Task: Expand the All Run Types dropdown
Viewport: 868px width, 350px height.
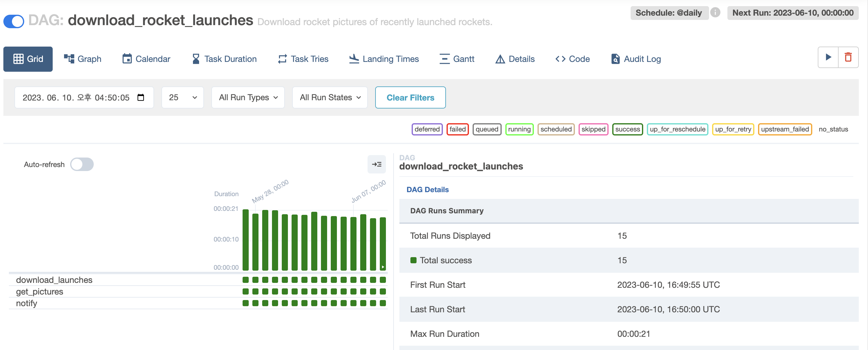Action: point(248,97)
